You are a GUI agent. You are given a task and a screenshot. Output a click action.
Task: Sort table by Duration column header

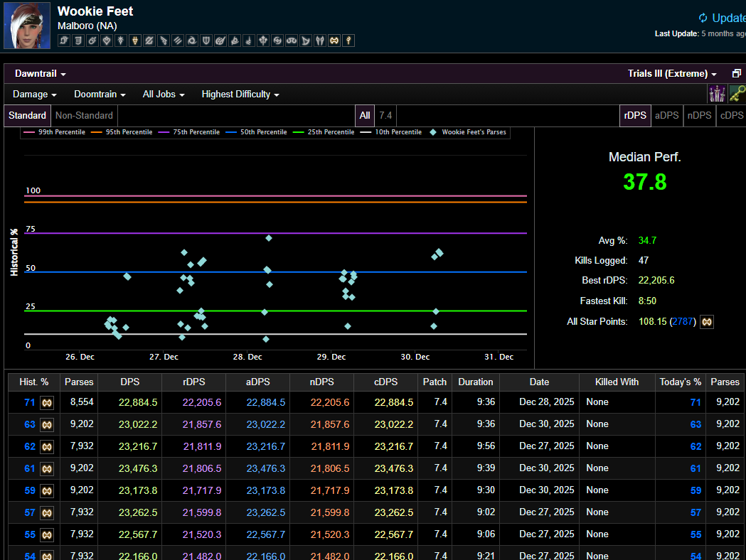(x=476, y=382)
